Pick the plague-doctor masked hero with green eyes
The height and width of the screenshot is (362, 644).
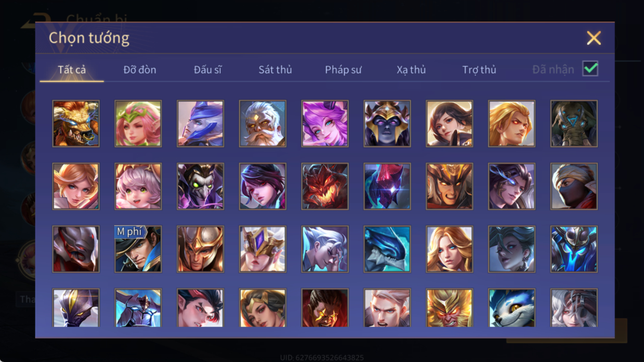point(200,186)
